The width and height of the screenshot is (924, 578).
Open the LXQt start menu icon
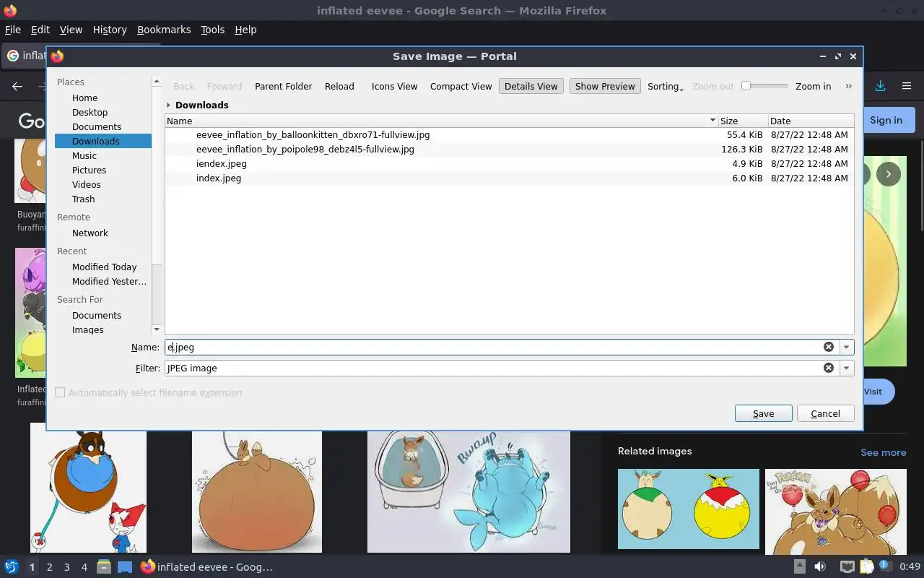pos(12,567)
